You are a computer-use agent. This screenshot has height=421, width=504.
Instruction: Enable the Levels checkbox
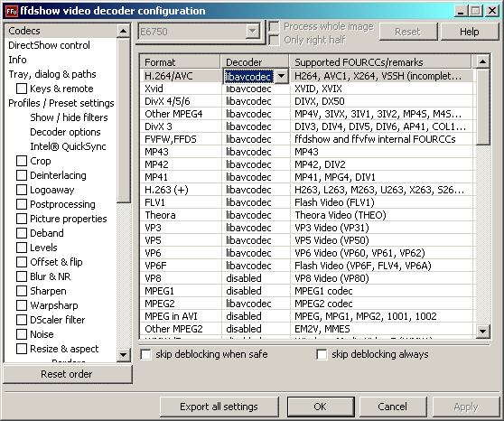(22, 248)
